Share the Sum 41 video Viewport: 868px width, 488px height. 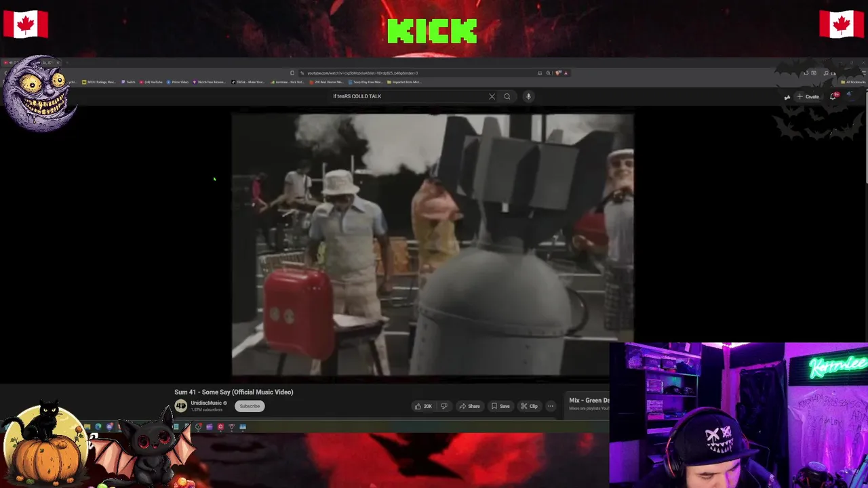click(x=469, y=406)
